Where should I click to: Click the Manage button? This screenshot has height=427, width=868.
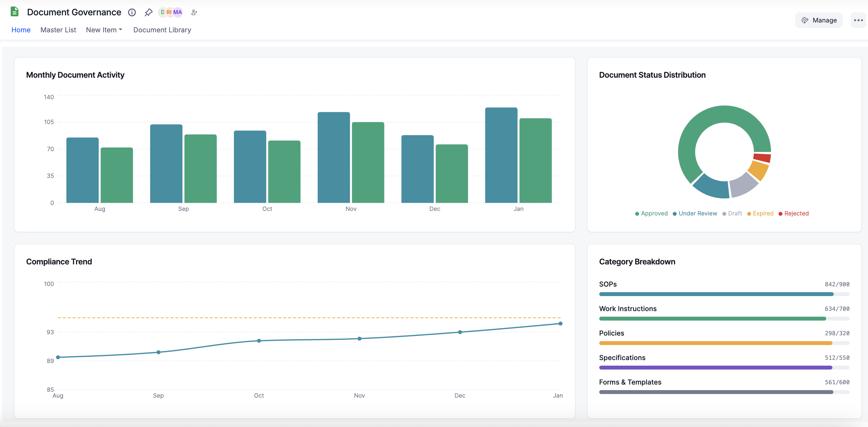[819, 20]
